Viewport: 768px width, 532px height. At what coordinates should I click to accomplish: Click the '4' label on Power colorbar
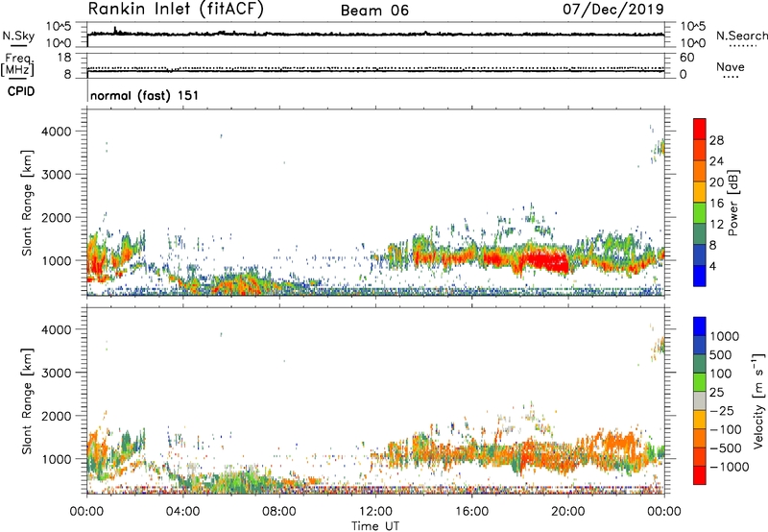point(713,267)
